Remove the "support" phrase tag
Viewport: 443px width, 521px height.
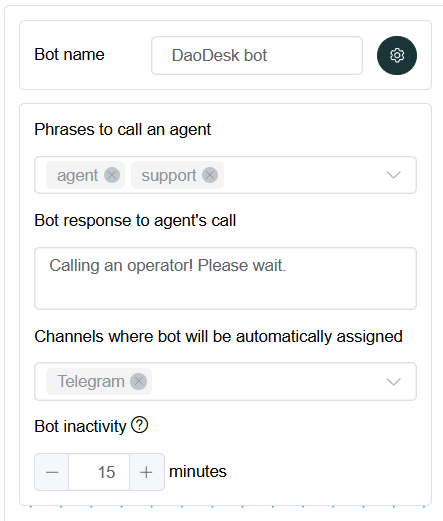point(210,175)
